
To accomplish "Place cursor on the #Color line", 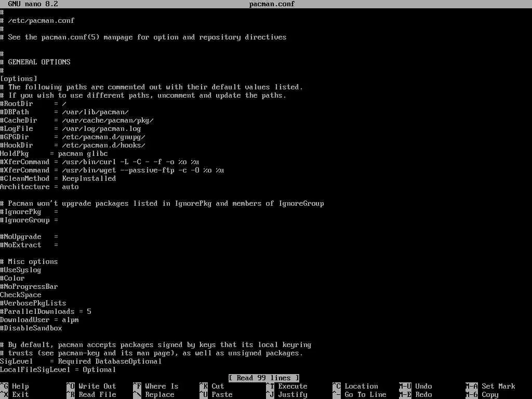I will (x=12, y=278).
